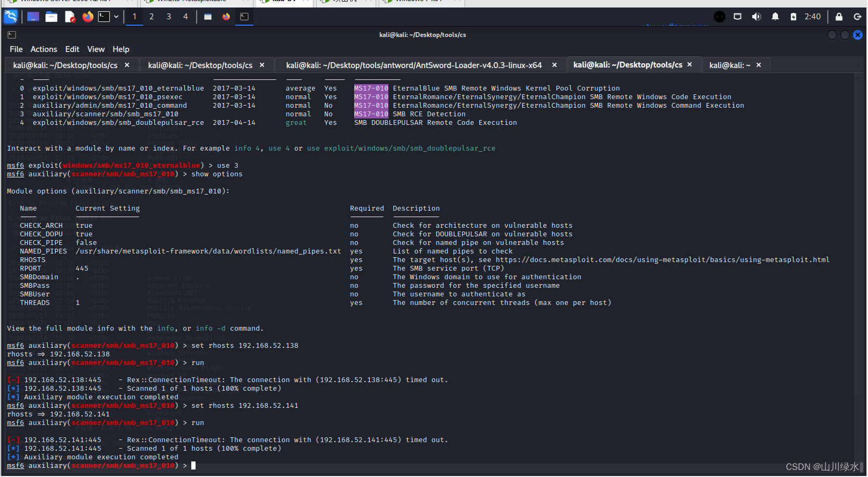Image resolution: width=868 pixels, height=477 pixels.
Task: Click the msf6 prompt cursor on last line
Action: [x=193, y=466]
